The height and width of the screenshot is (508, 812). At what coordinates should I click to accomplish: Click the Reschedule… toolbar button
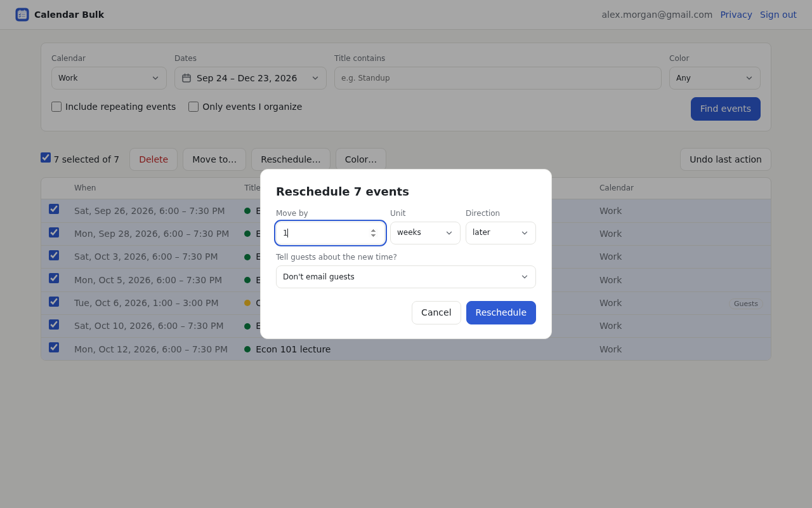coord(291,159)
